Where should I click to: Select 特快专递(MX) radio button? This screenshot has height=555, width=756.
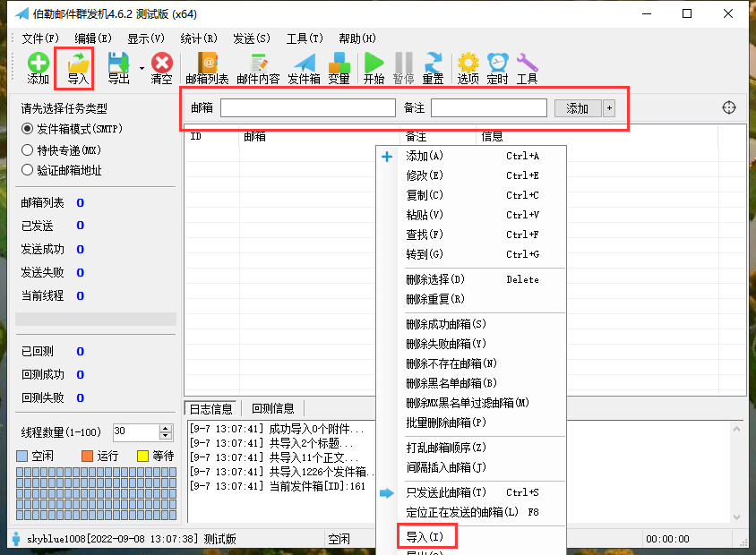coord(28,149)
